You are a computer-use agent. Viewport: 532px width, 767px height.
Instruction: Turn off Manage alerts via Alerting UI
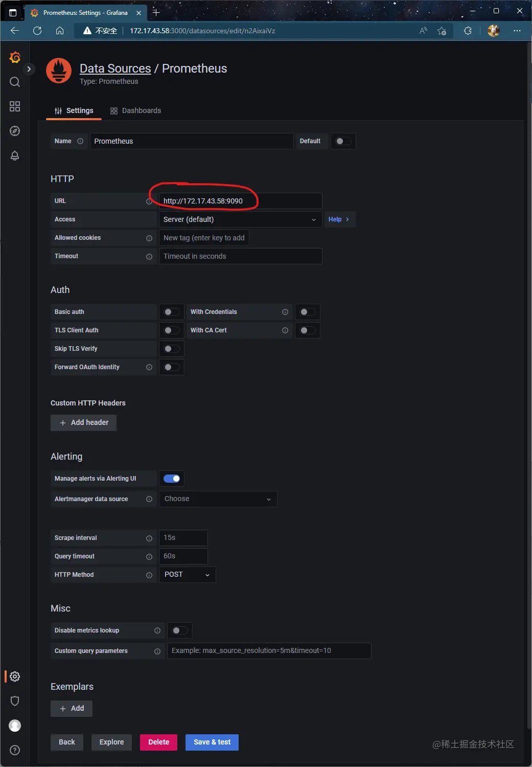pos(172,479)
